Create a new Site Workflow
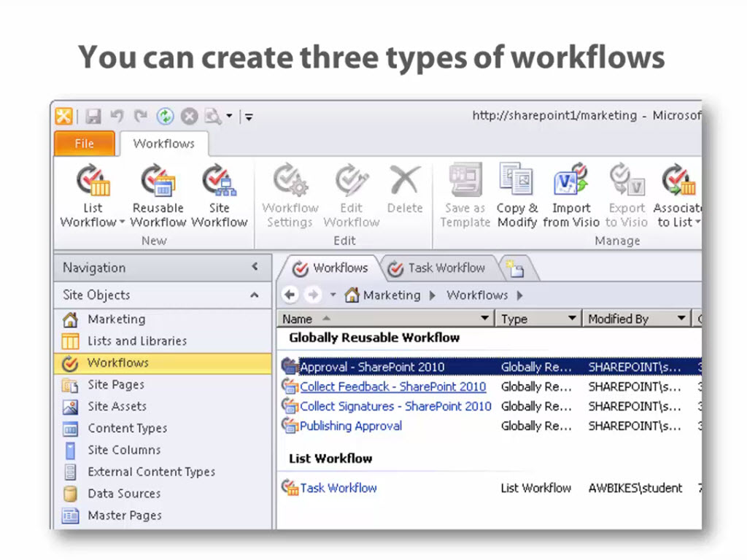Screen dimensions: 747x560 tap(219, 196)
